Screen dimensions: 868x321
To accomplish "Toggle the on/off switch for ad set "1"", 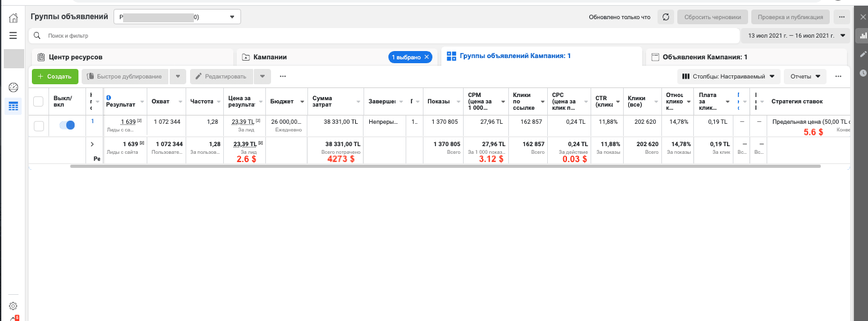I will [67, 126].
